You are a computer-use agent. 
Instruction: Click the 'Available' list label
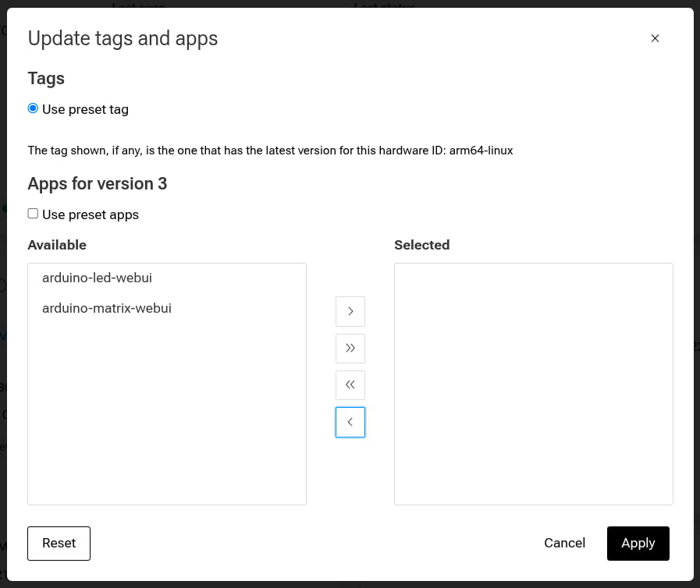(57, 244)
